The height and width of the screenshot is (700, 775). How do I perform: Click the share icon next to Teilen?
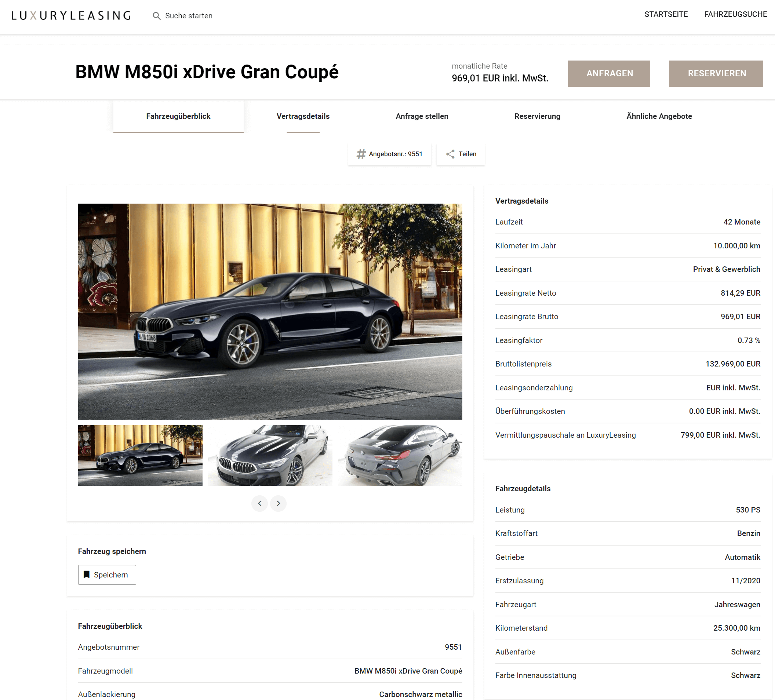coord(450,154)
